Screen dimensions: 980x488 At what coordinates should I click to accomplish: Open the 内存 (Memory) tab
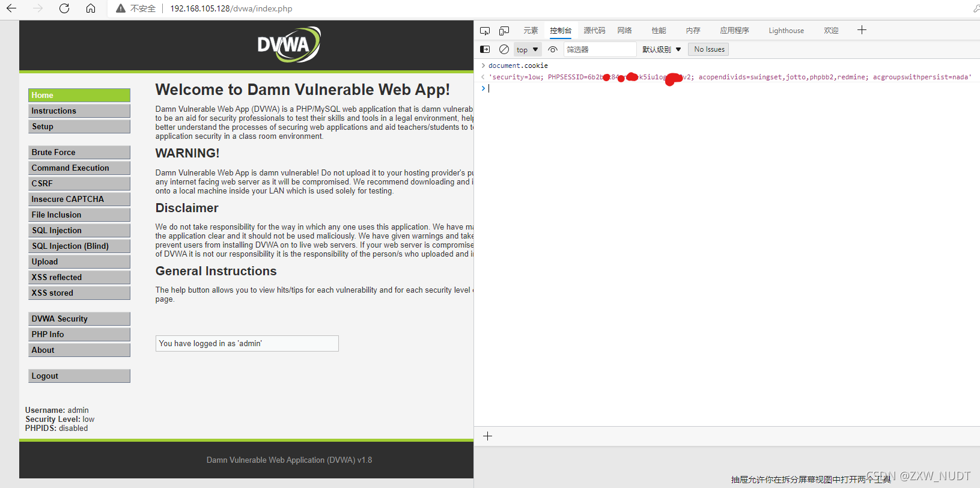tap(693, 31)
